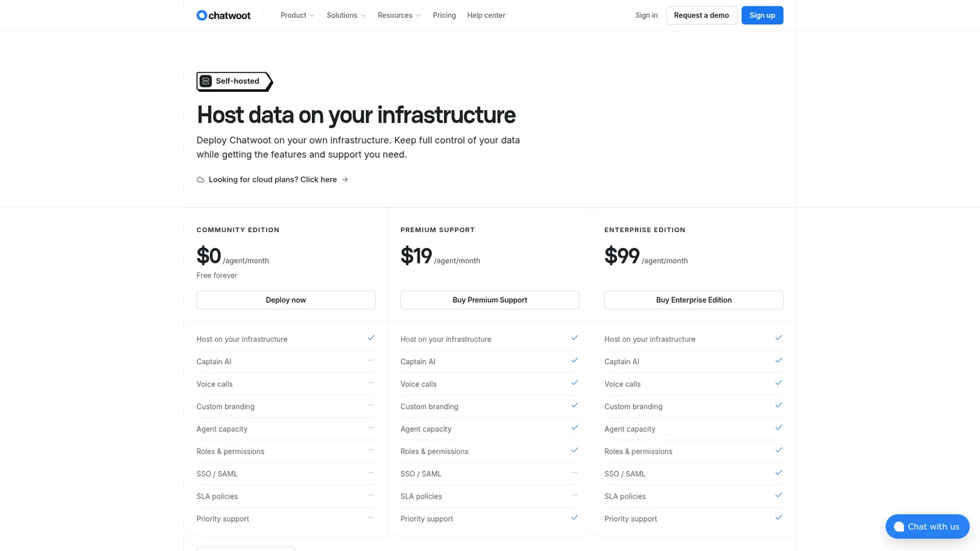Click Premium SSO / SAML dash icon

coord(575,473)
